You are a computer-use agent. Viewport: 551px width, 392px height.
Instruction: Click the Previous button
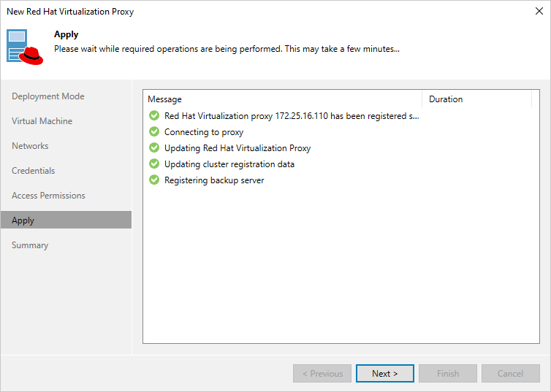[x=322, y=374]
